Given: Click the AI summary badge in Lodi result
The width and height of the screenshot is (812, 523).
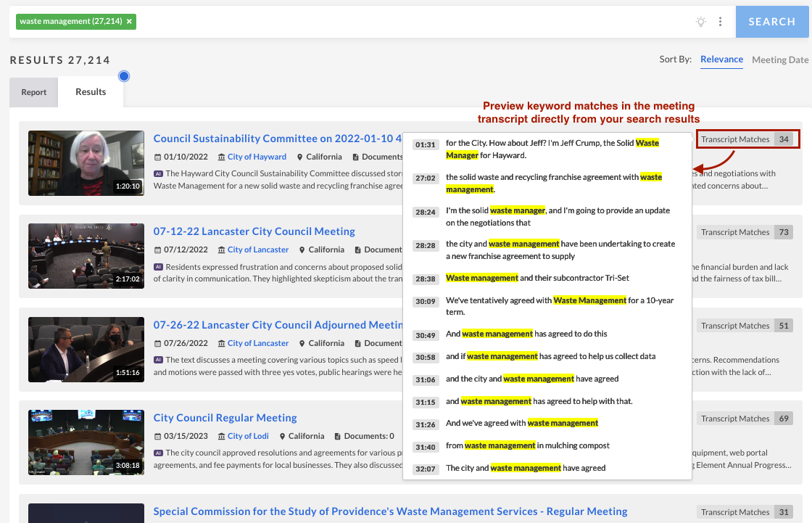Looking at the screenshot, I should [159, 453].
